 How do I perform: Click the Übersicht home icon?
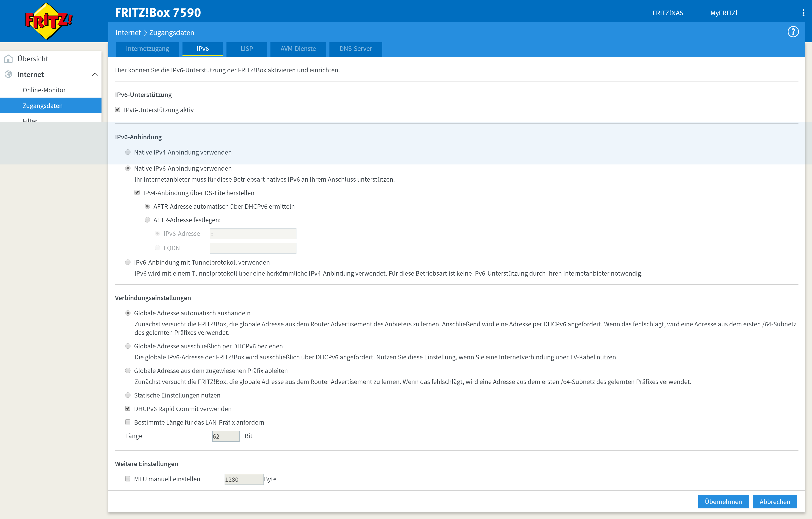(8, 59)
